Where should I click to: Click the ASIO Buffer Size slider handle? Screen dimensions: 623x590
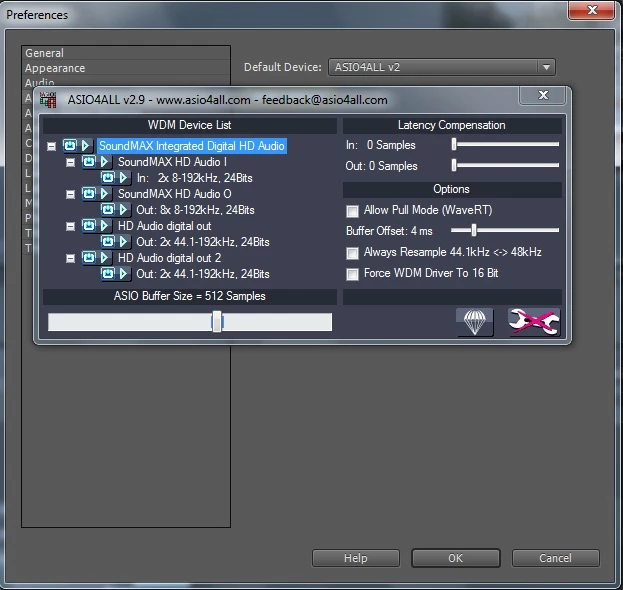coord(217,321)
